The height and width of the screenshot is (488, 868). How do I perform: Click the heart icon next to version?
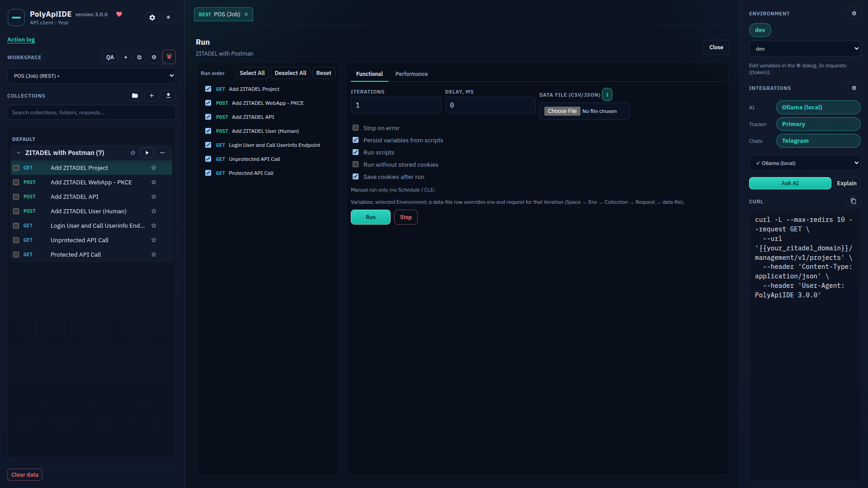click(x=119, y=14)
